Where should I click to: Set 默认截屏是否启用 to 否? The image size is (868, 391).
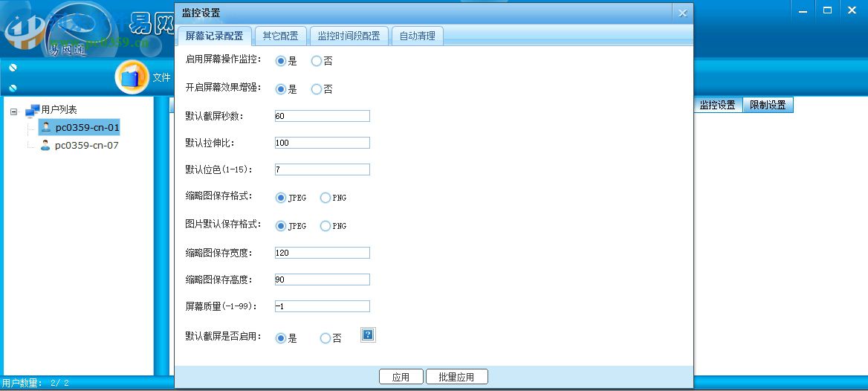[325, 337]
